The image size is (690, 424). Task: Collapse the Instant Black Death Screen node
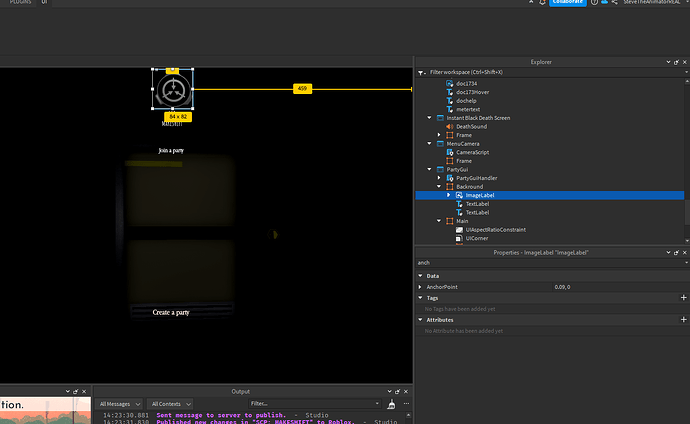pos(429,118)
